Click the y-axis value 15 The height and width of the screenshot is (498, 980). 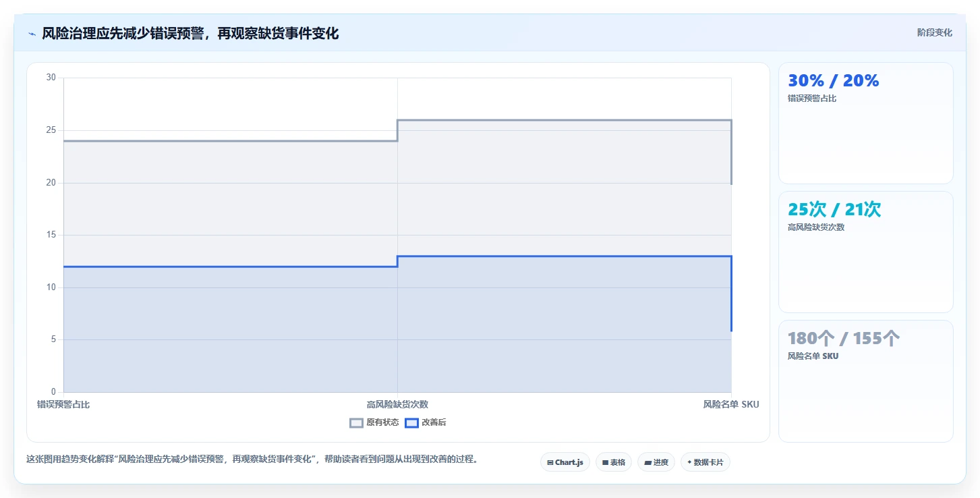click(x=51, y=235)
